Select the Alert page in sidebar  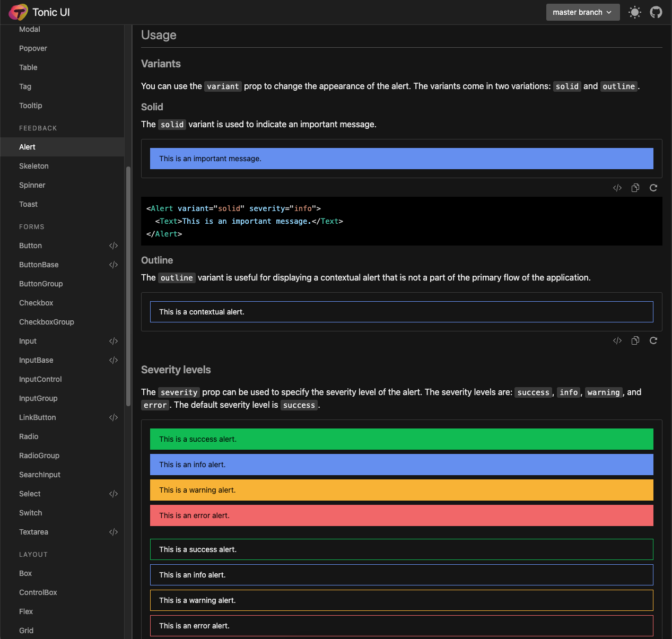pos(27,147)
